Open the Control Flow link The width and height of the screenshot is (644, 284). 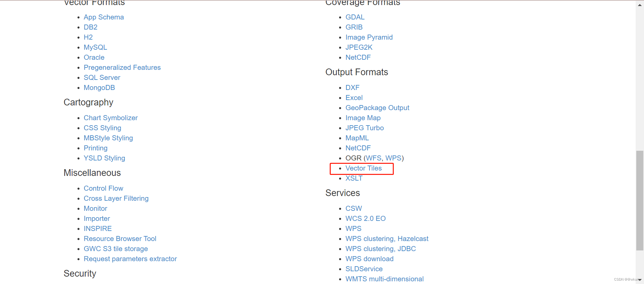tap(103, 188)
